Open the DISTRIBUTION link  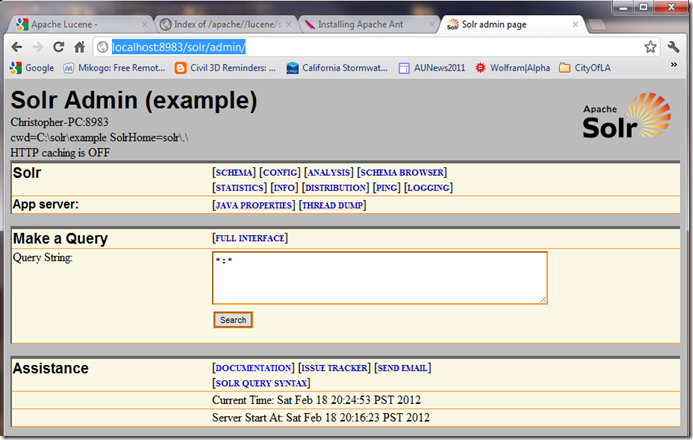[x=335, y=188]
